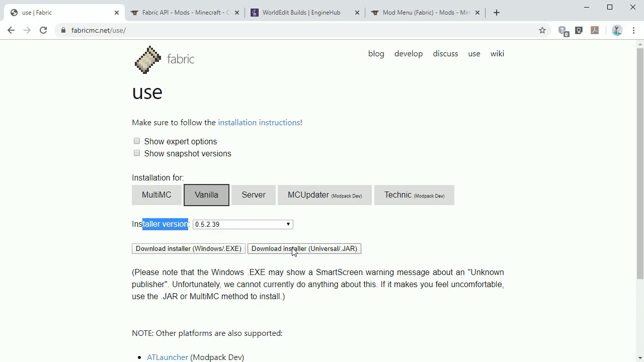Screen dimensions: 644x362
Task: Go back to the previous page
Action: [x=11, y=30]
